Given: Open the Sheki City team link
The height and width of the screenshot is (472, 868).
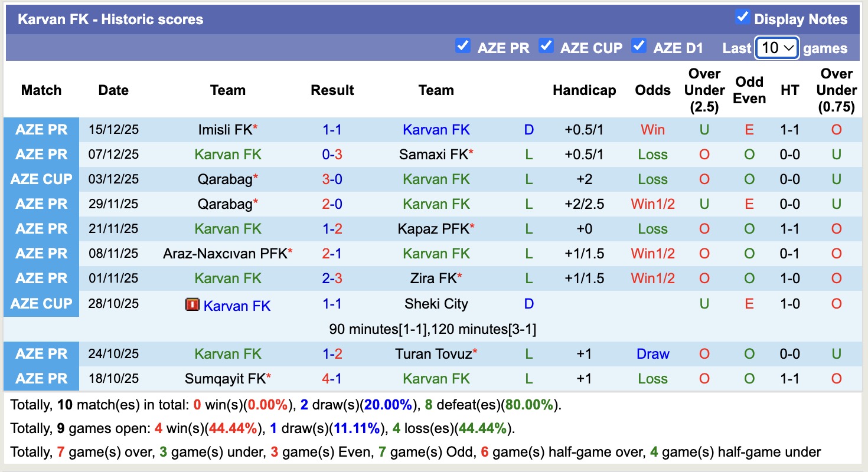Looking at the screenshot, I should [436, 304].
